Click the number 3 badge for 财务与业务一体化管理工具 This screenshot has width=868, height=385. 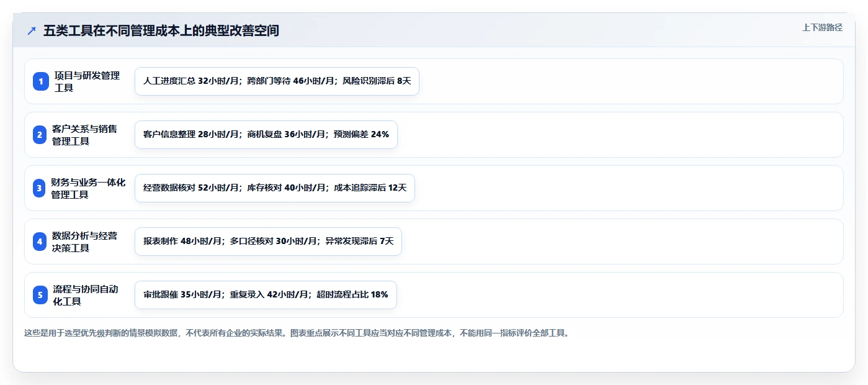pos(40,188)
